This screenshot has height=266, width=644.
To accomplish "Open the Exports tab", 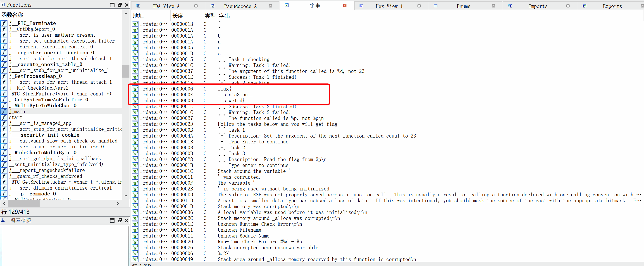I will 612,6.
